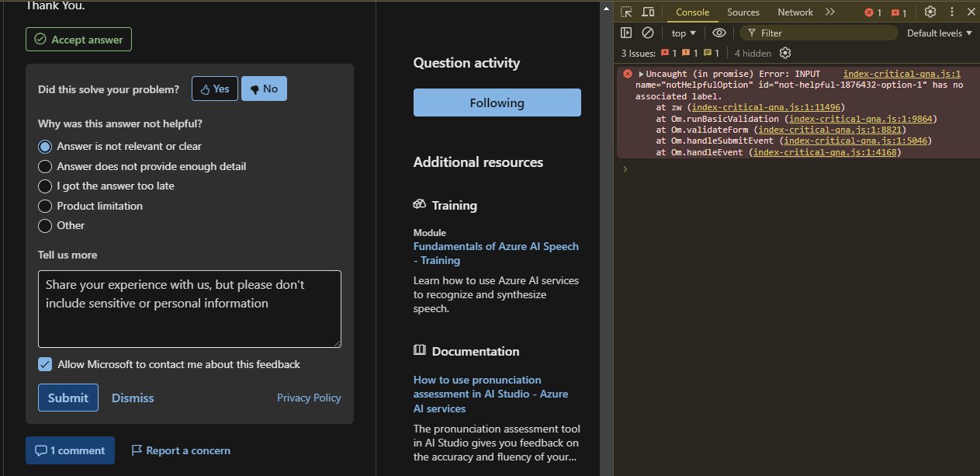
Task: Click the 'Additional resources' heading
Action: 478,162
